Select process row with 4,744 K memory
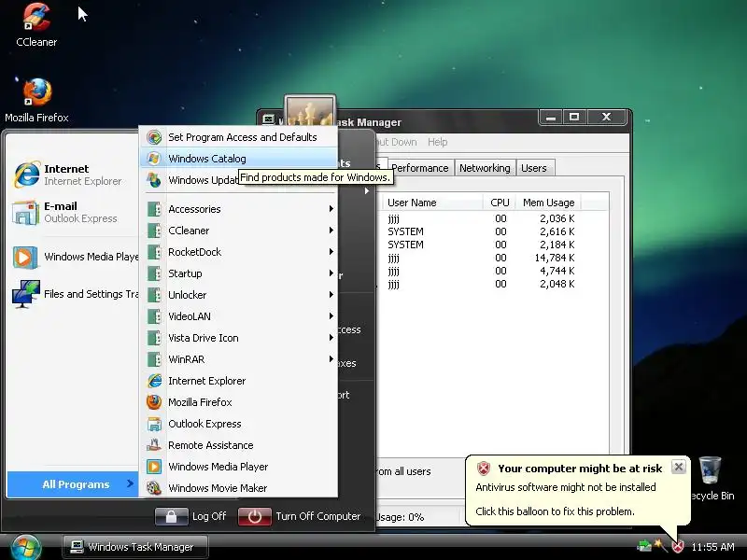Screen dimensions: 747x560 click(x=493, y=271)
